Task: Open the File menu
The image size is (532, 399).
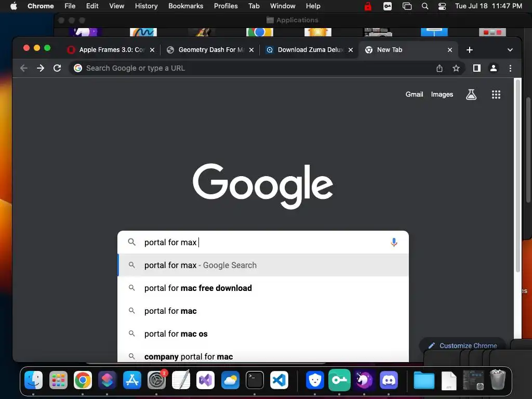Action: [x=70, y=6]
